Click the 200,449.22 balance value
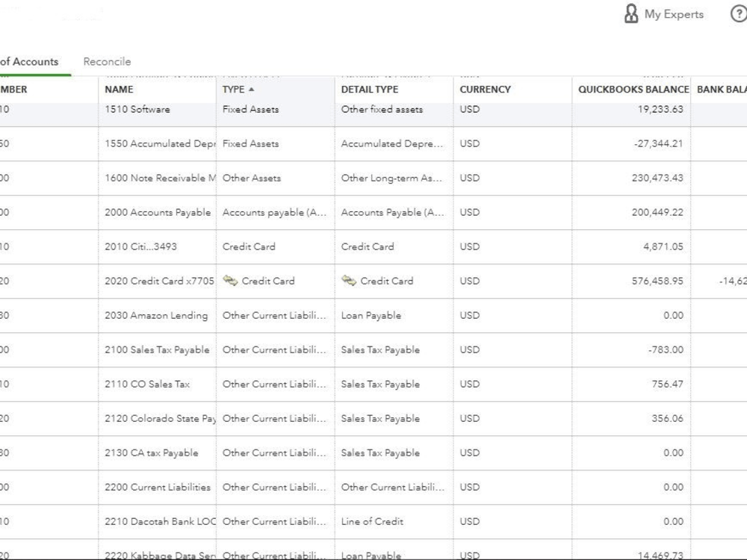The height and width of the screenshot is (560, 747). [x=657, y=212]
